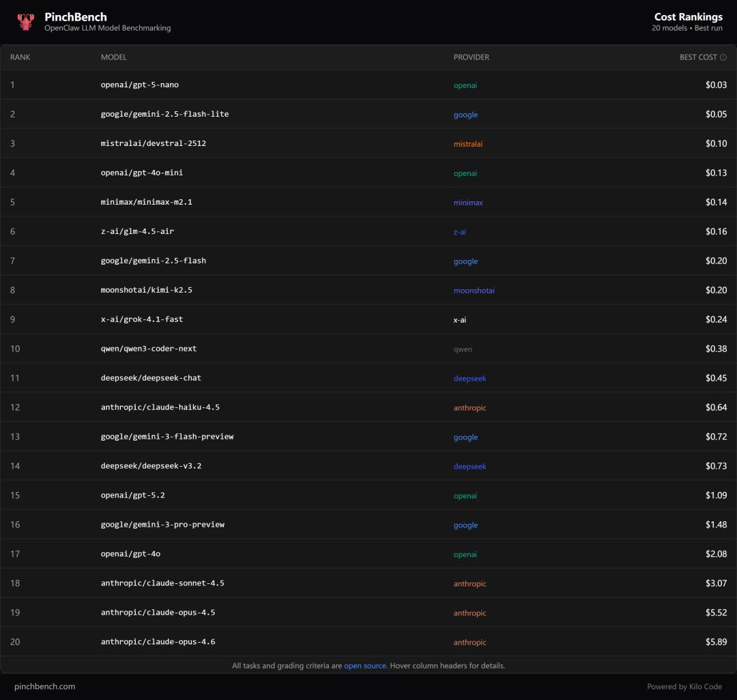Click the $5.52 cost value
This screenshot has width=737, height=700.
[x=716, y=612]
